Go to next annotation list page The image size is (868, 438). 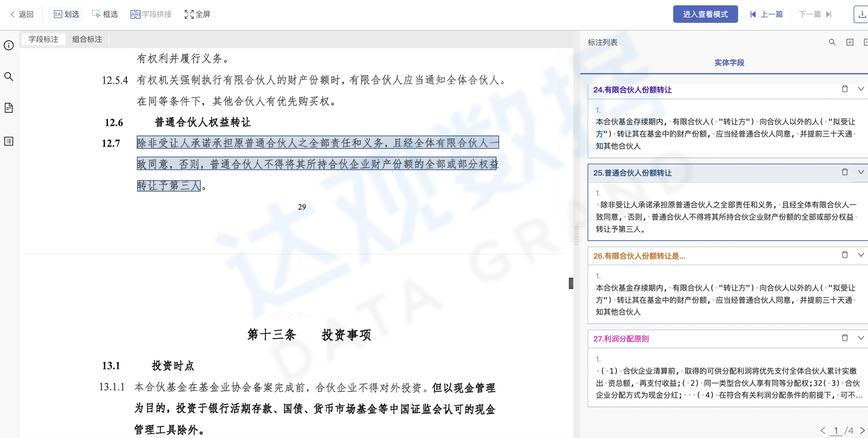(862, 431)
